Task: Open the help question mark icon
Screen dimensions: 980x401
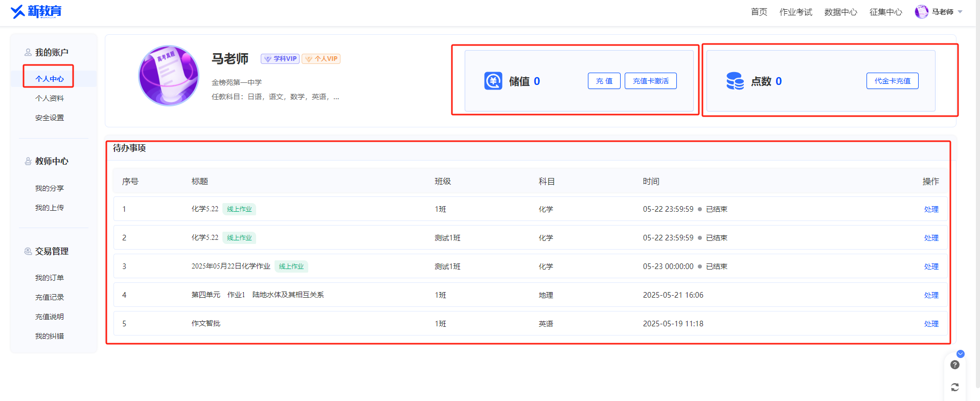Action: tap(954, 365)
